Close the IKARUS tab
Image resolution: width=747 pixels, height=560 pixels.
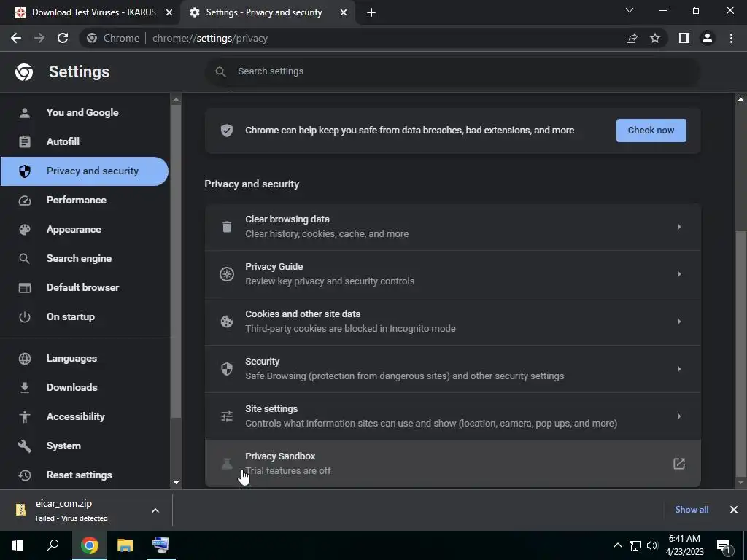169,13
